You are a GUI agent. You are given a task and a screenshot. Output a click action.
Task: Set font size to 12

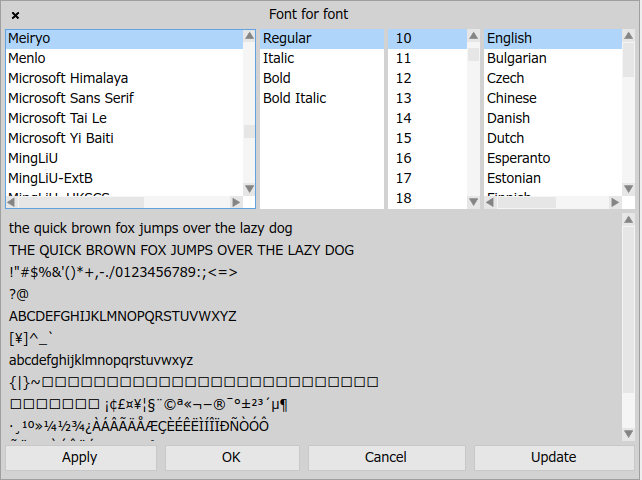tap(427, 78)
